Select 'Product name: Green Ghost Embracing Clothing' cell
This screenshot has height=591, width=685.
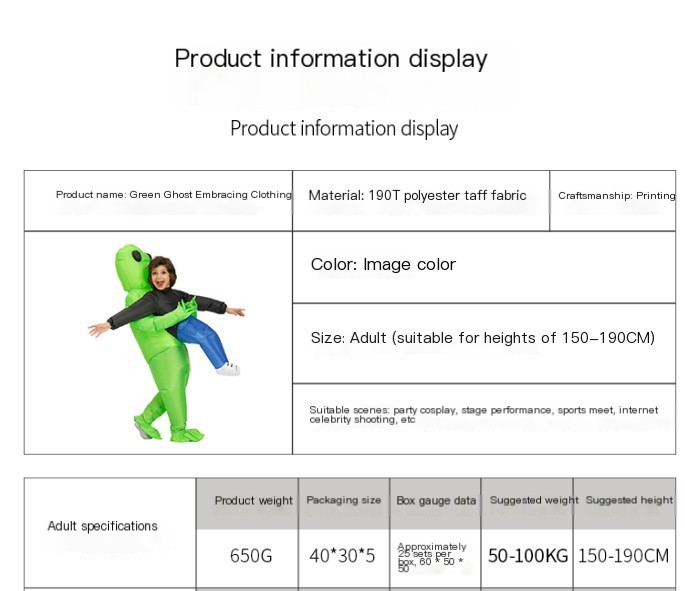click(158, 200)
